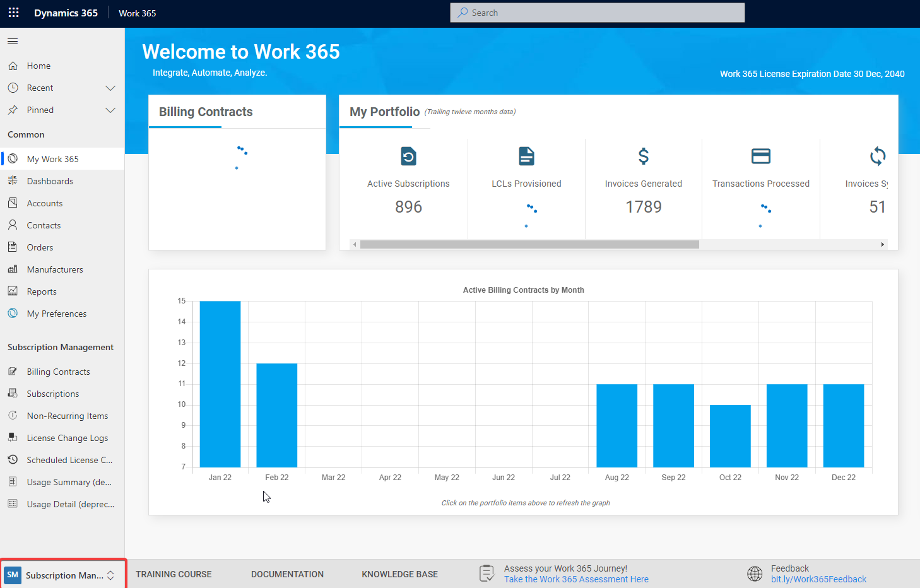Click the My Portfolio horizontal scrollbar thumb
This screenshot has height=588, width=920.
(x=529, y=244)
